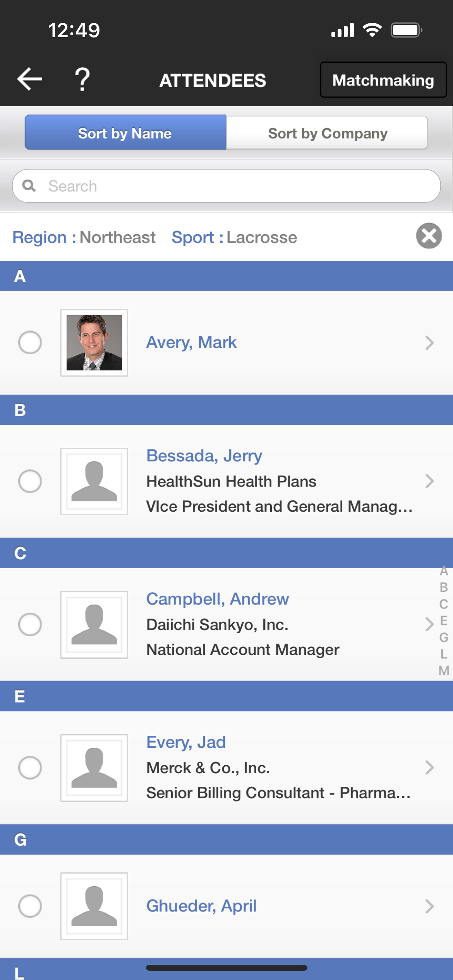The height and width of the screenshot is (980, 453).
Task: Tap Jad Every's placeholder avatar
Action: 94,768
